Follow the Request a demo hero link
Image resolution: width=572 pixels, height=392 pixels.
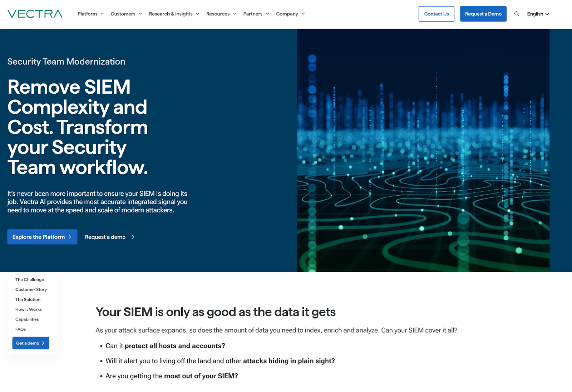click(109, 237)
